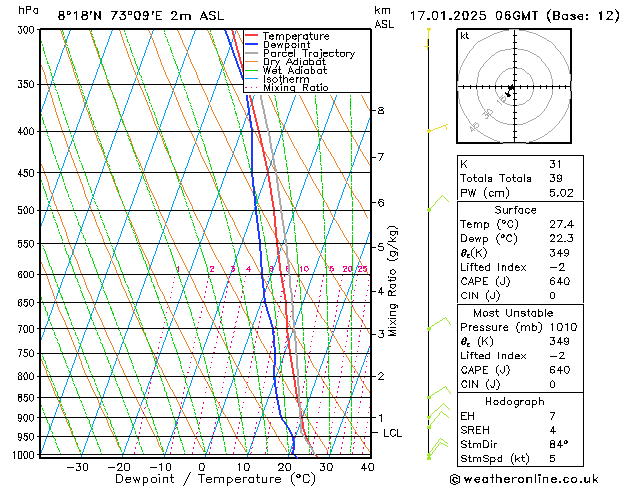This screenshot has height=486, width=629.
Task: Click the SREH value 4
Action: coord(552,430)
